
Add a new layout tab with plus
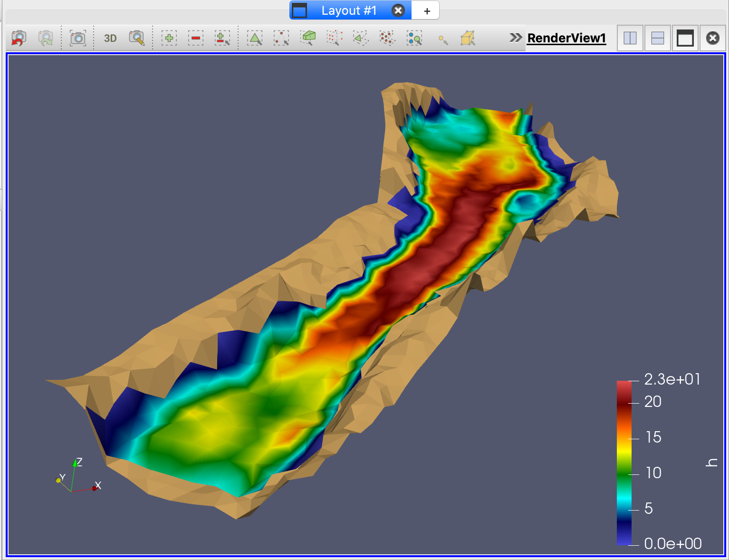pyautogui.click(x=427, y=11)
